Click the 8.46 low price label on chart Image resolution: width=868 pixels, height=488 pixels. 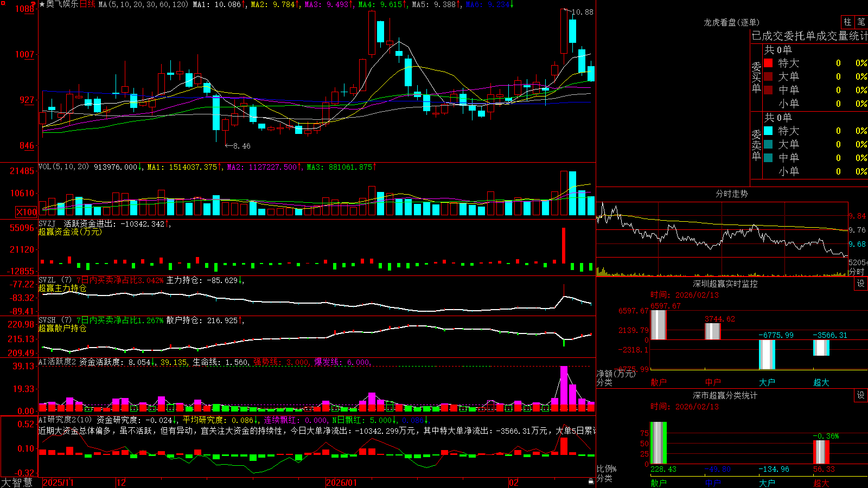click(x=242, y=146)
